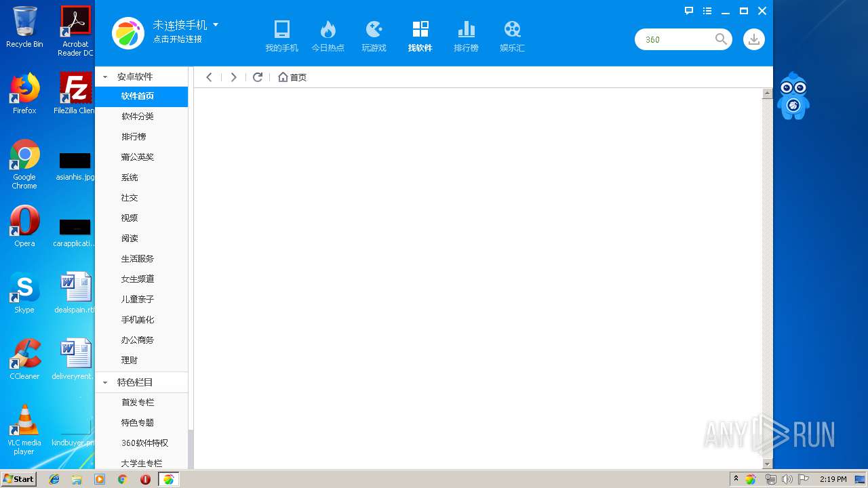This screenshot has width=868, height=488.
Task: Open Firefox desktop shortcut
Action: pyautogui.click(x=24, y=94)
